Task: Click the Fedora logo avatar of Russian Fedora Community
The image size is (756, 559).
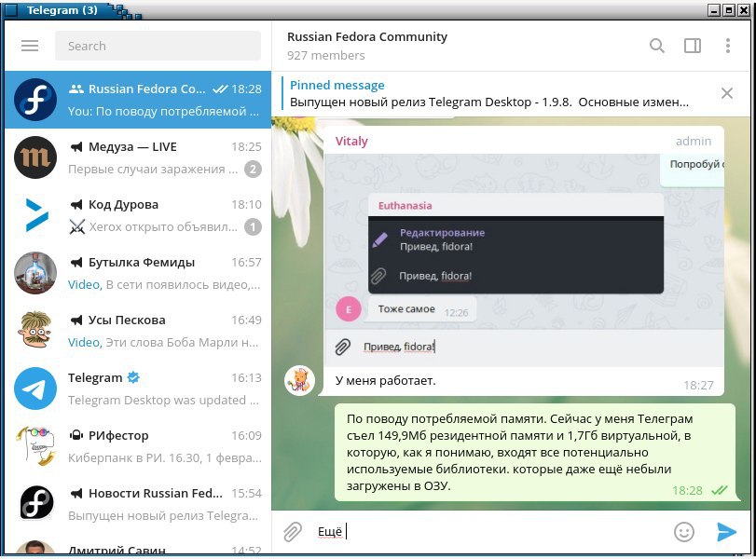Action: pyautogui.click(x=35, y=100)
